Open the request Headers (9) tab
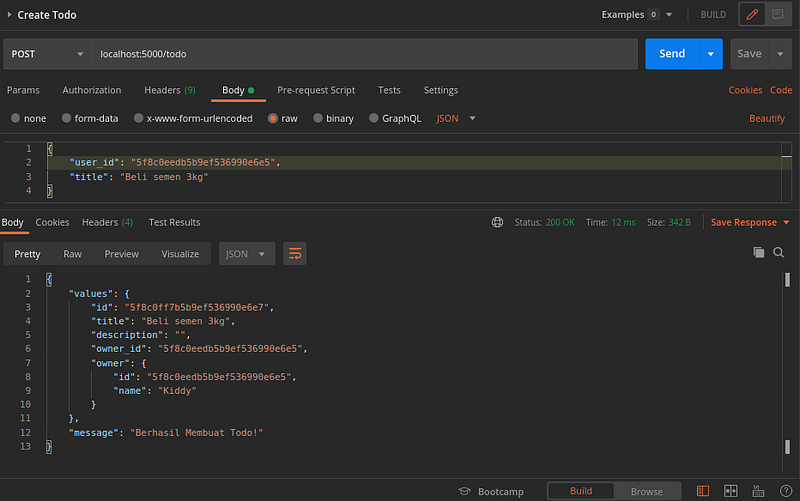The height and width of the screenshot is (501, 800). 170,90
